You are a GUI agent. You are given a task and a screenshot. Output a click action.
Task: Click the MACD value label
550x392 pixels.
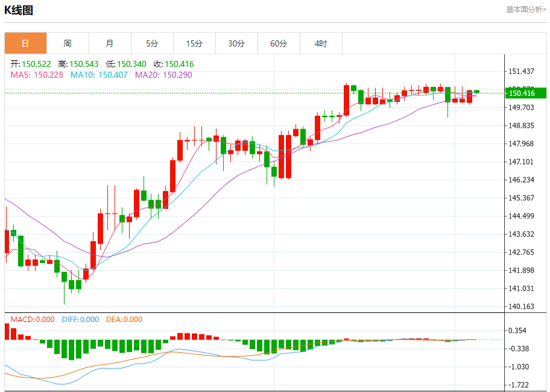pos(33,320)
